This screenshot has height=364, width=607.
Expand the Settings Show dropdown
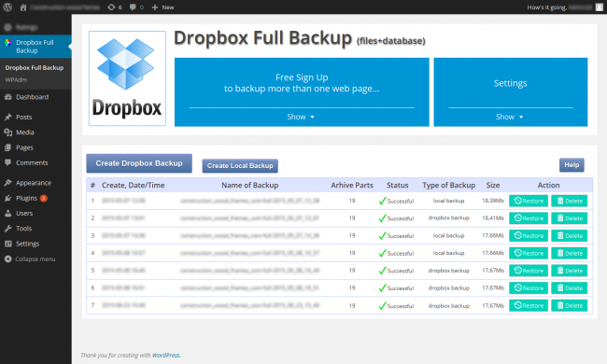pyautogui.click(x=510, y=117)
